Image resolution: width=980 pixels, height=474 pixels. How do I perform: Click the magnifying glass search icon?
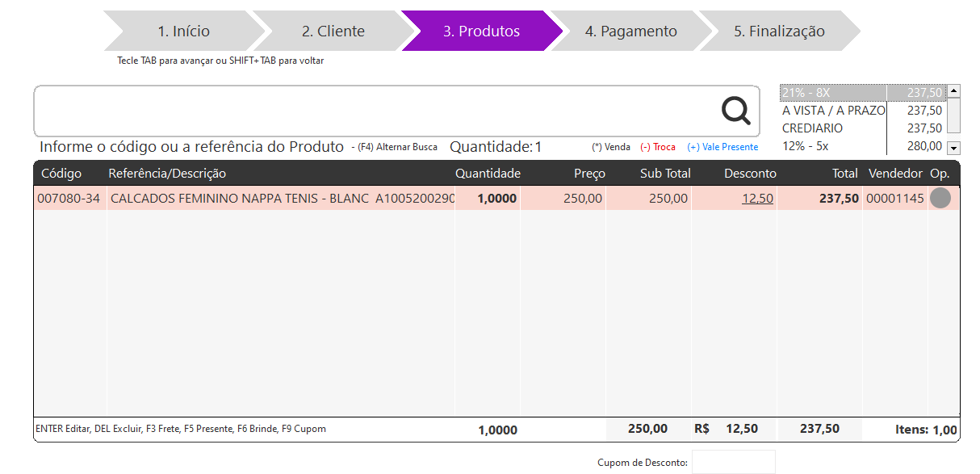(x=735, y=111)
